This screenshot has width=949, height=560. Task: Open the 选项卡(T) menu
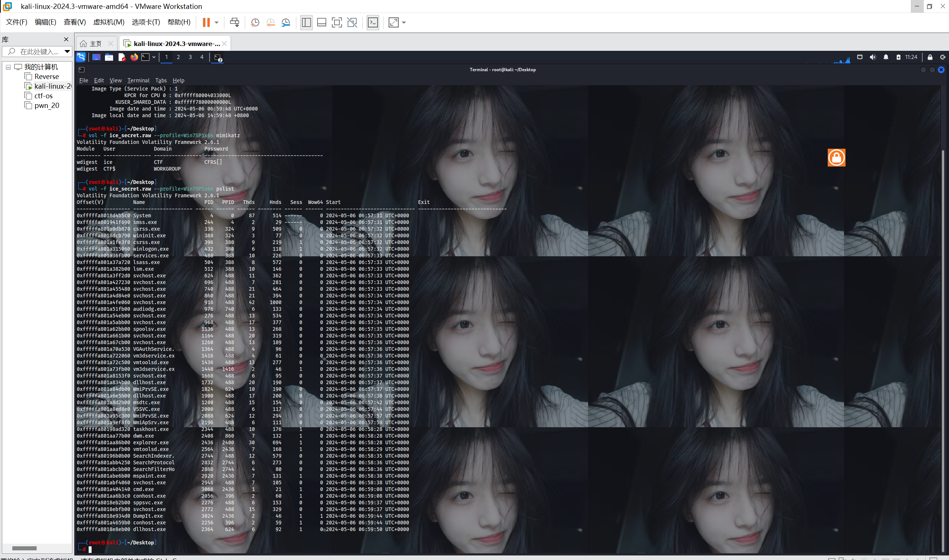pos(146,22)
